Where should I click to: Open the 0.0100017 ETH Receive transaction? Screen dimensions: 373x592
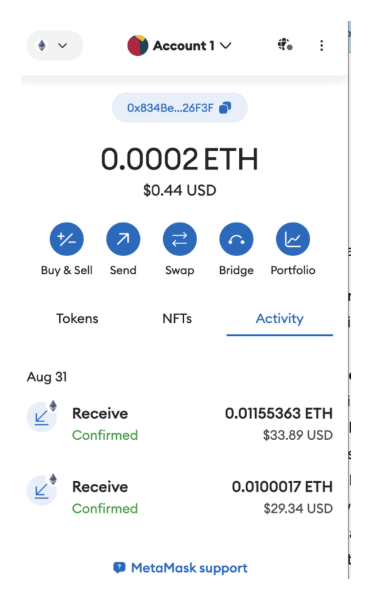[x=180, y=497]
